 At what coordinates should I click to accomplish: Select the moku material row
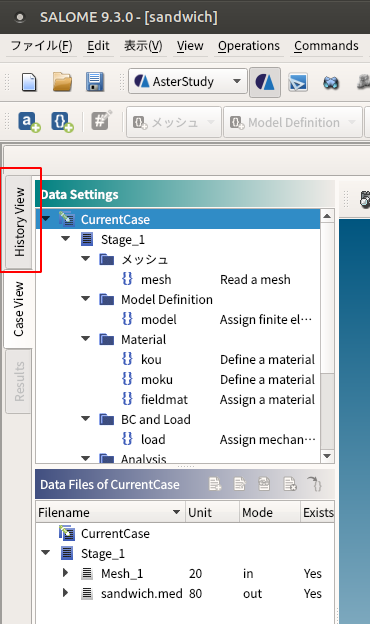(178, 379)
